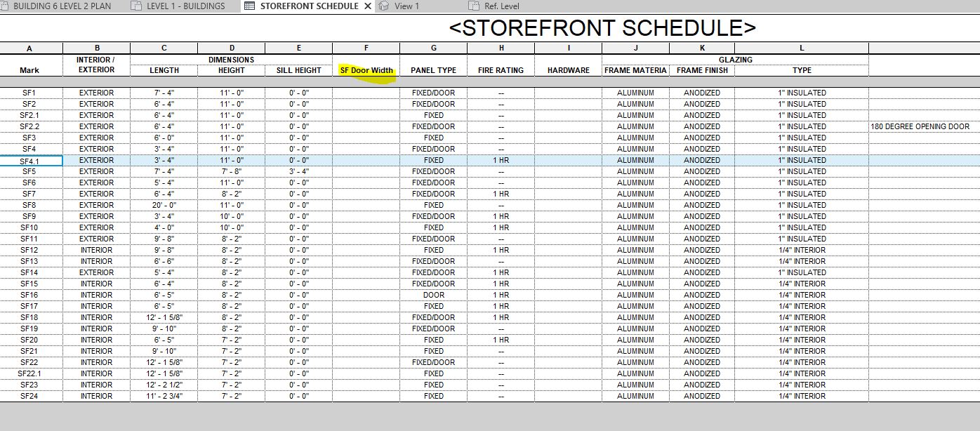Screen dimensions: 980x431
Task: Close the STOREFRONT SCHEDULE tab
Action: 367,6
